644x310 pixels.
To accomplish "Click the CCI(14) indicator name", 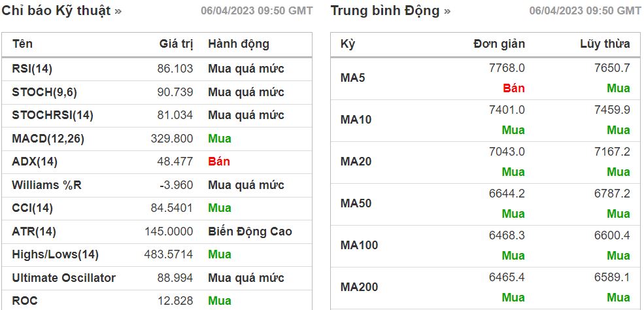I will (x=33, y=208).
